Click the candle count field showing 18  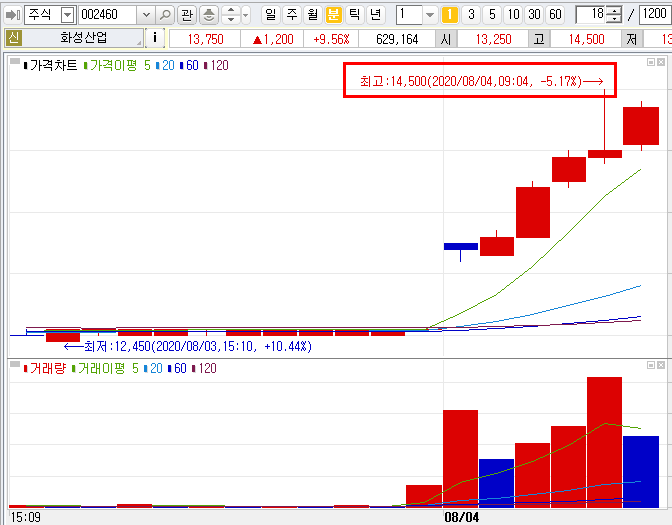coord(591,15)
